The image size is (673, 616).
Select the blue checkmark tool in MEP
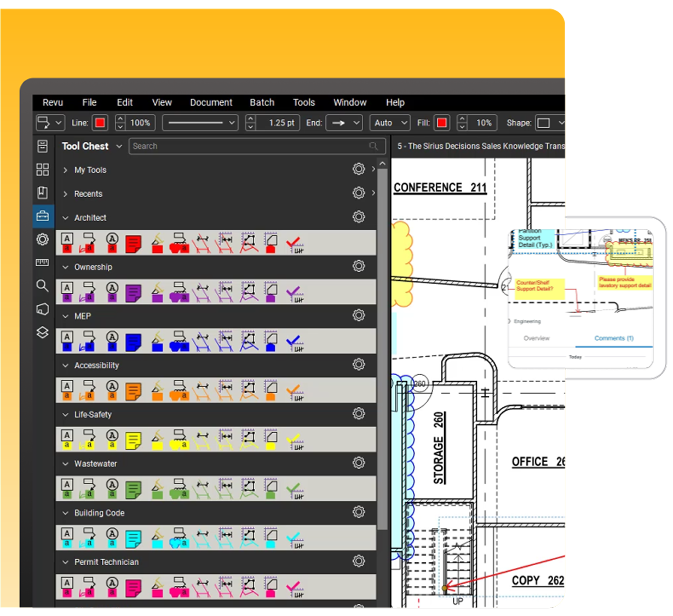tap(294, 342)
